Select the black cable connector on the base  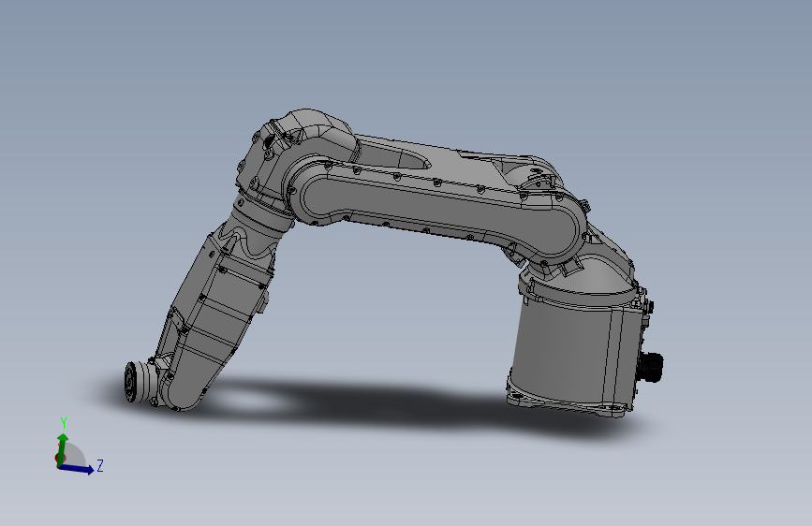pos(652,367)
